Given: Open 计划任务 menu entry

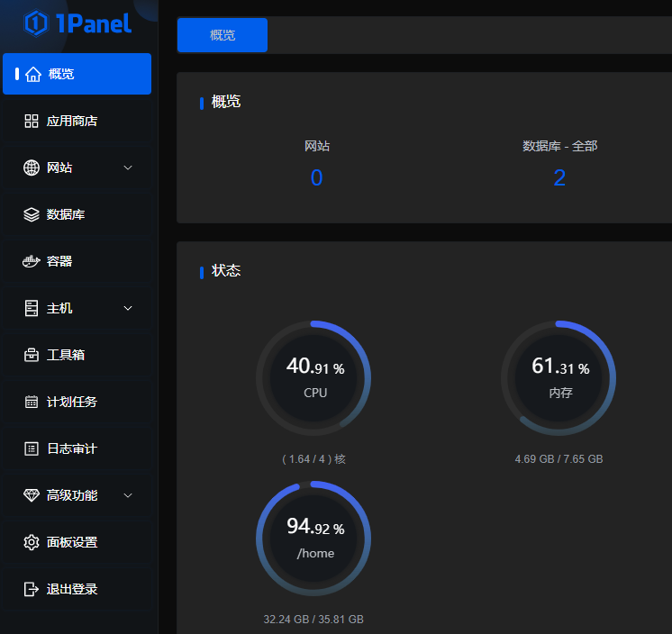Looking at the screenshot, I should [77, 402].
